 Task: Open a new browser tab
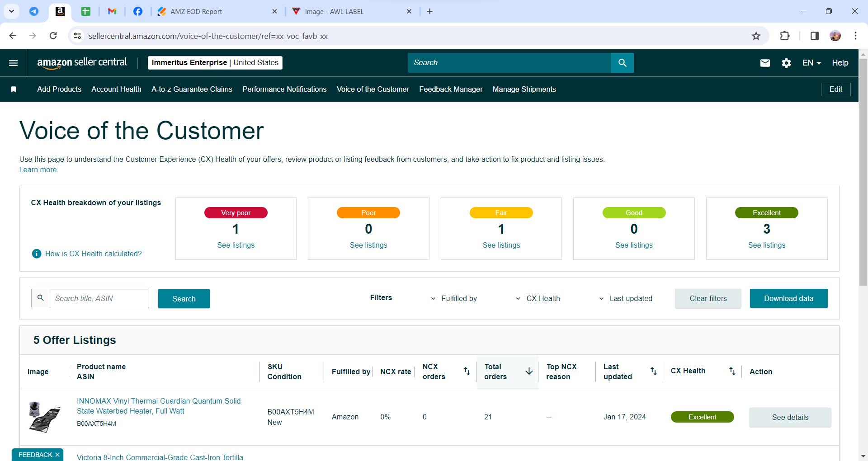pos(429,11)
